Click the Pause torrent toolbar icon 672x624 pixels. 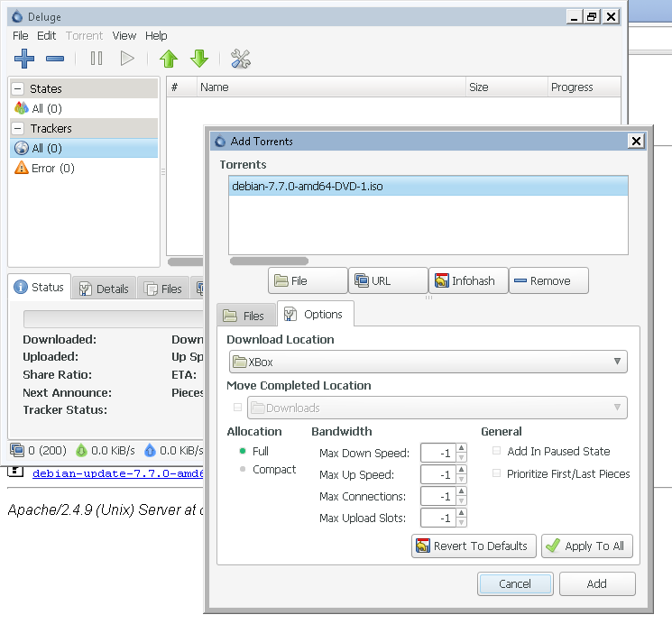tap(97, 59)
